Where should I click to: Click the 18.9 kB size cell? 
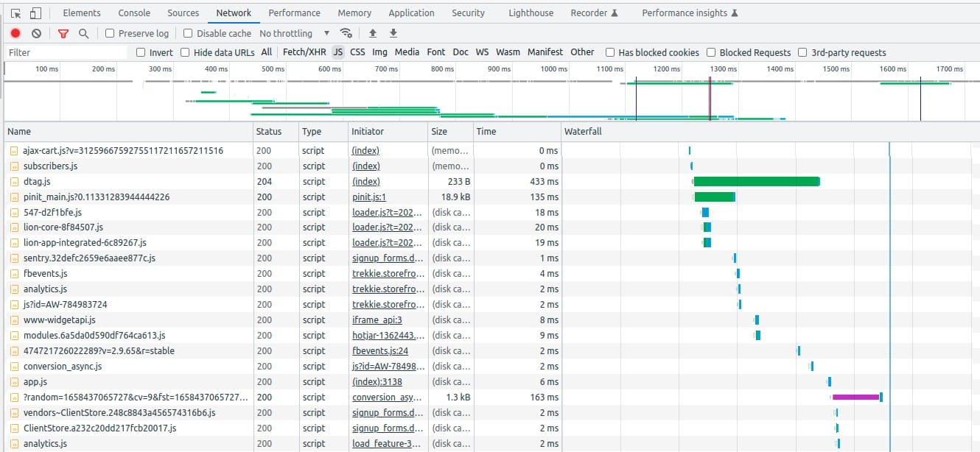(x=455, y=197)
